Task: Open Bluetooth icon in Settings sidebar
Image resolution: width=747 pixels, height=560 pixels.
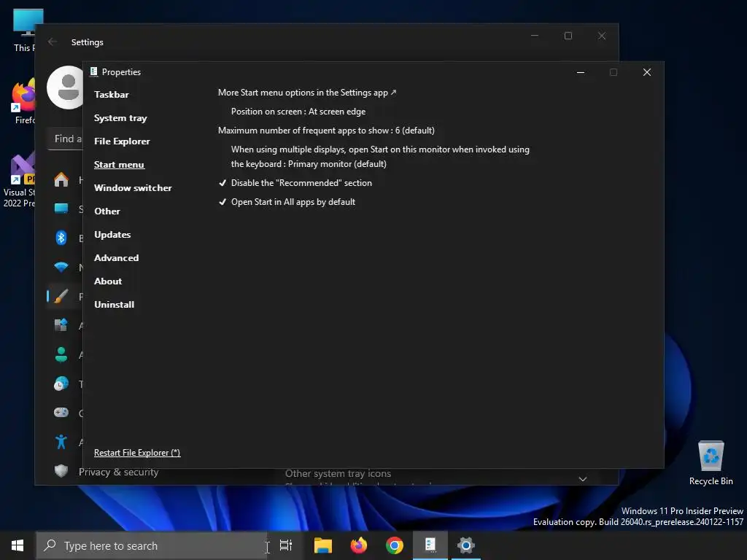Action: (61, 238)
